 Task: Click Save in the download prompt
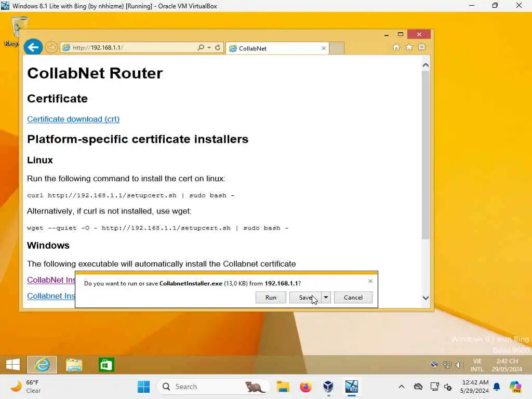coord(305,297)
